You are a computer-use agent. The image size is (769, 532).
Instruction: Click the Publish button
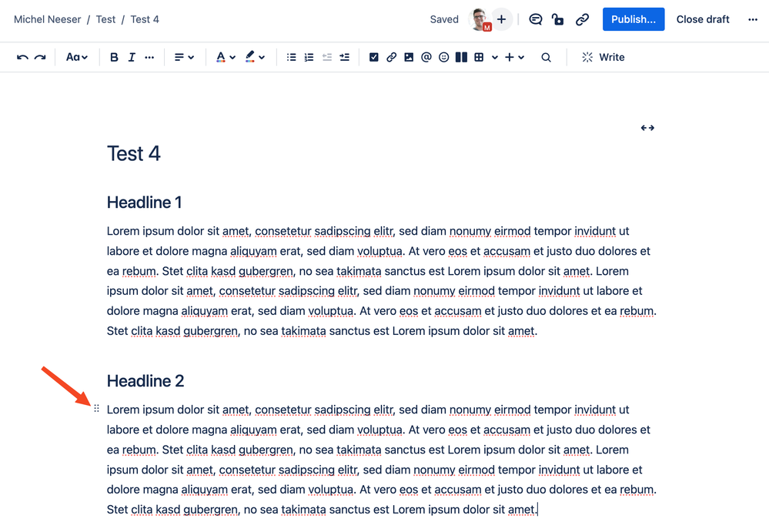(634, 19)
